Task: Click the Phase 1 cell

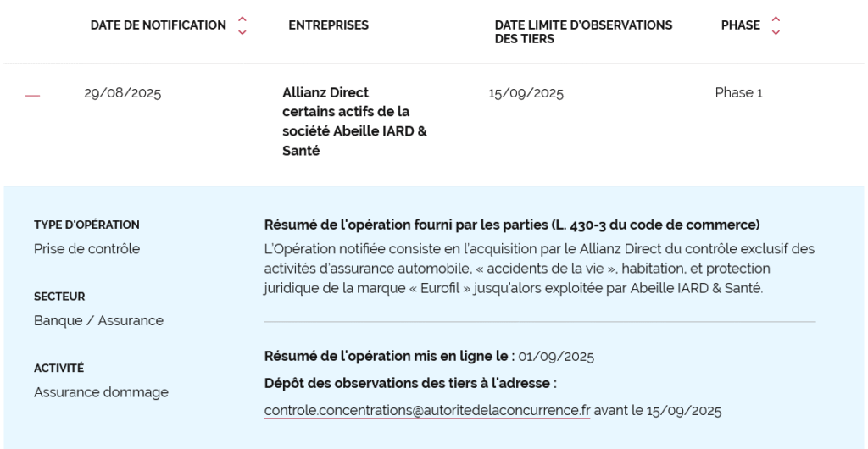Action: (x=738, y=93)
